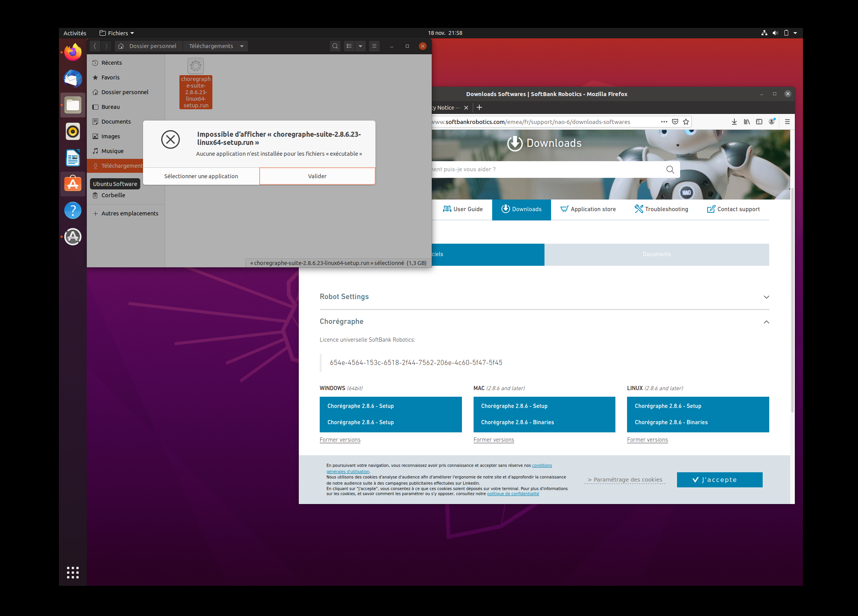Click the website search magnifier icon

[x=670, y=169]
